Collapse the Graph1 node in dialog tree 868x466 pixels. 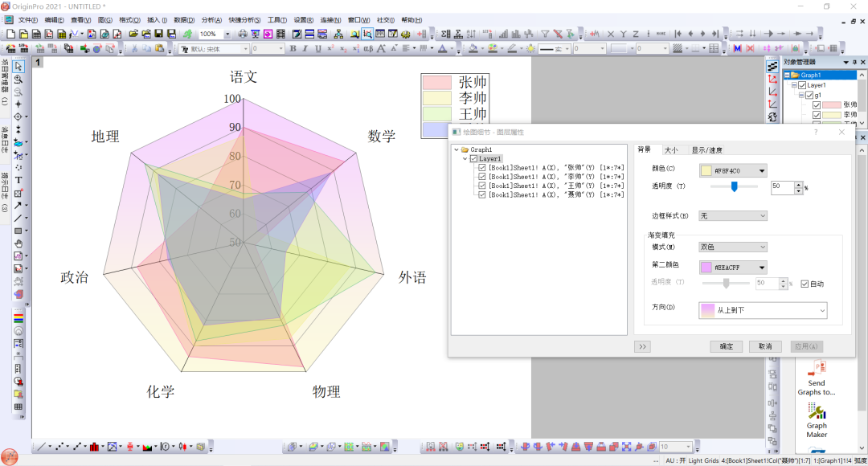[x=457, y=149]
